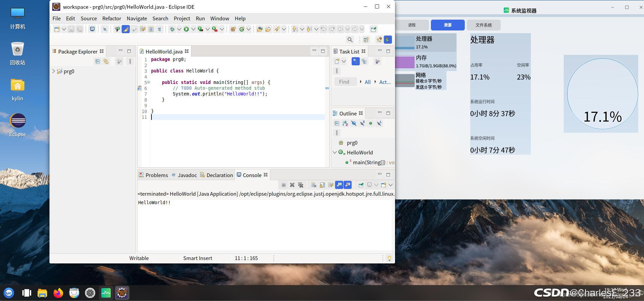Viewport: 644px width, 301px height.
Task: Click the New Task icon in Task List
Action: [x=337, y=61]
